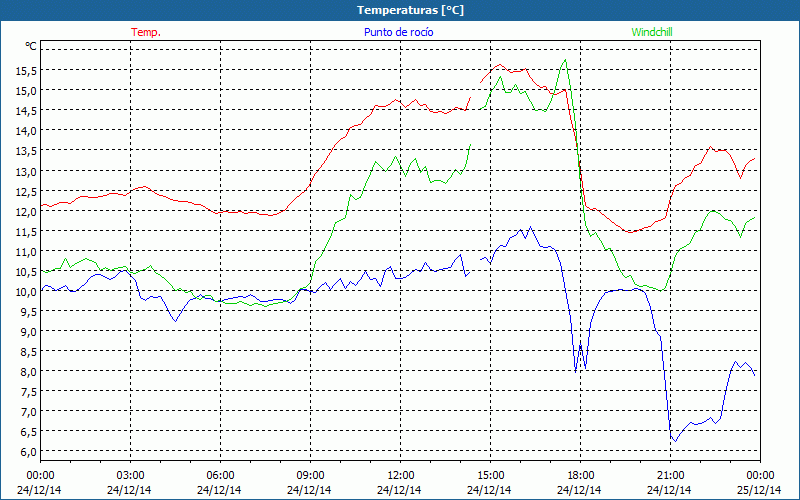Click the 11,0 y-axis value
This screenshot has height=500, width=800.
pyautogui.click(x=27, y=251)
